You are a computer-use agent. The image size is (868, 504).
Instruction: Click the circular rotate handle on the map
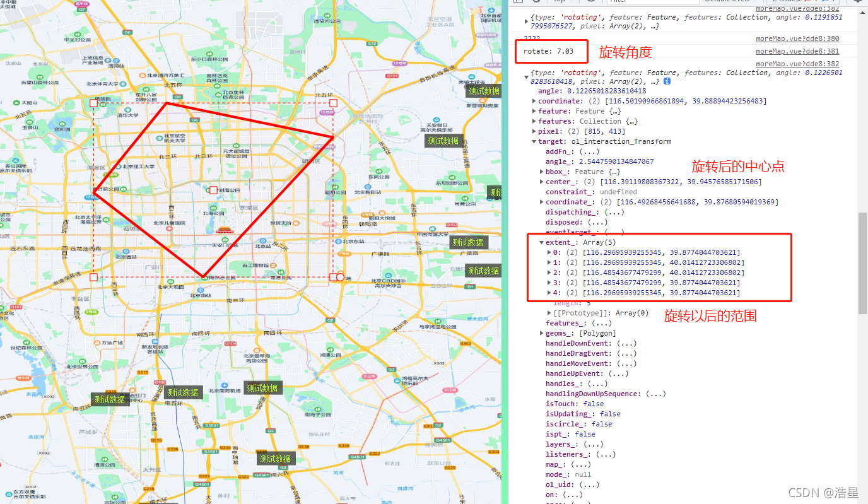click(341, 277)
